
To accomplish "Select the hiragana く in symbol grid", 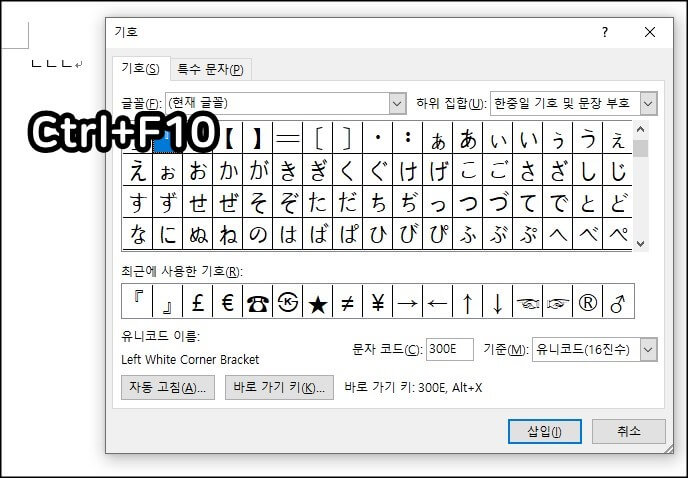I will click(x=348, y=169).
